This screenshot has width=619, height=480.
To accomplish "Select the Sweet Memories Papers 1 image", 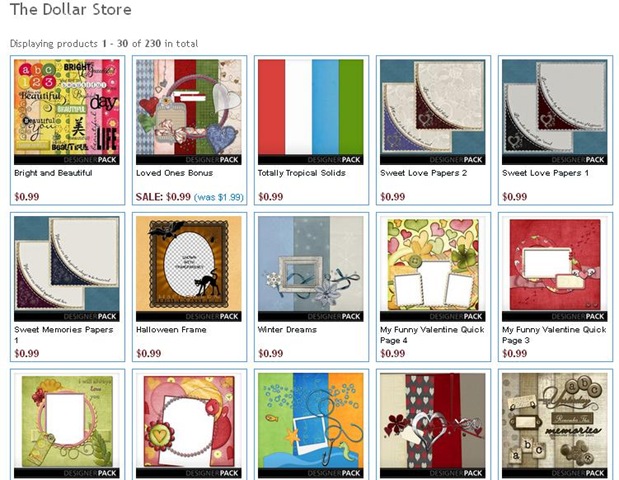I will pos(67,268).
